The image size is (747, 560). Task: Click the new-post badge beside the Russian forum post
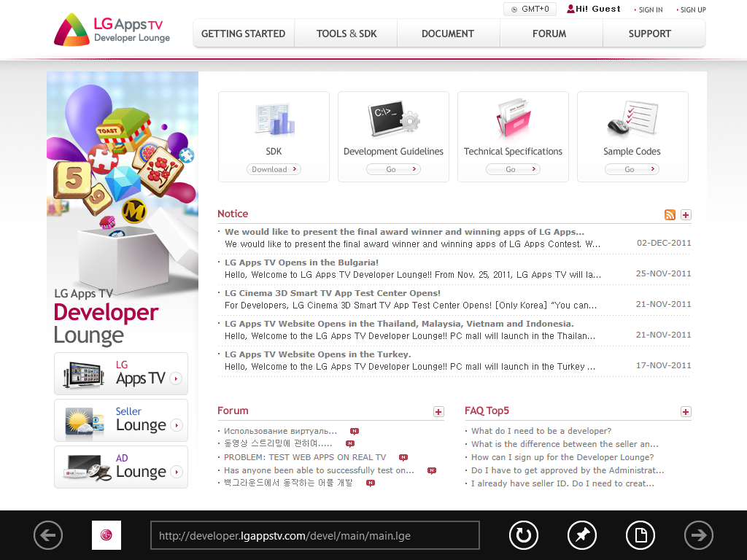pos(355,432)
